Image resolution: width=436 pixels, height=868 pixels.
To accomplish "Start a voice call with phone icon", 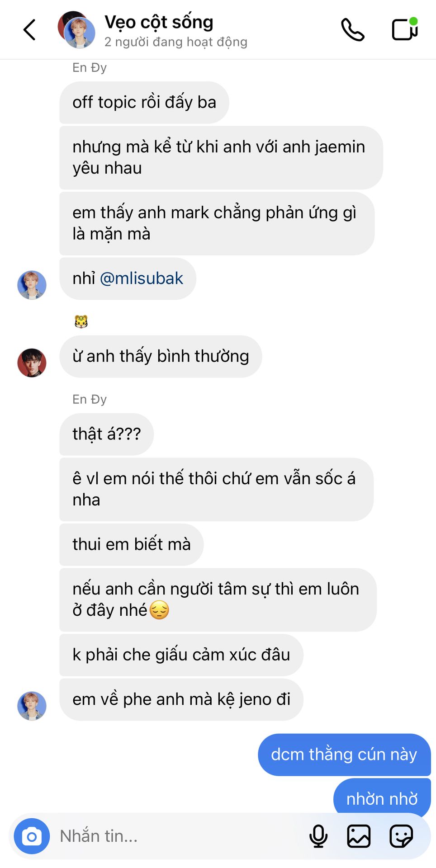I will pyautogui.click(x=352, y=30).
